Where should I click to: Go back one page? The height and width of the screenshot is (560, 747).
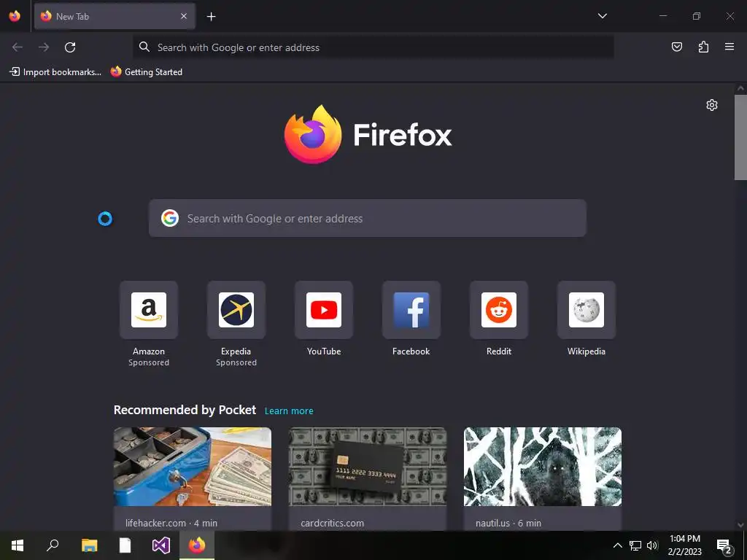pos(18,47)
